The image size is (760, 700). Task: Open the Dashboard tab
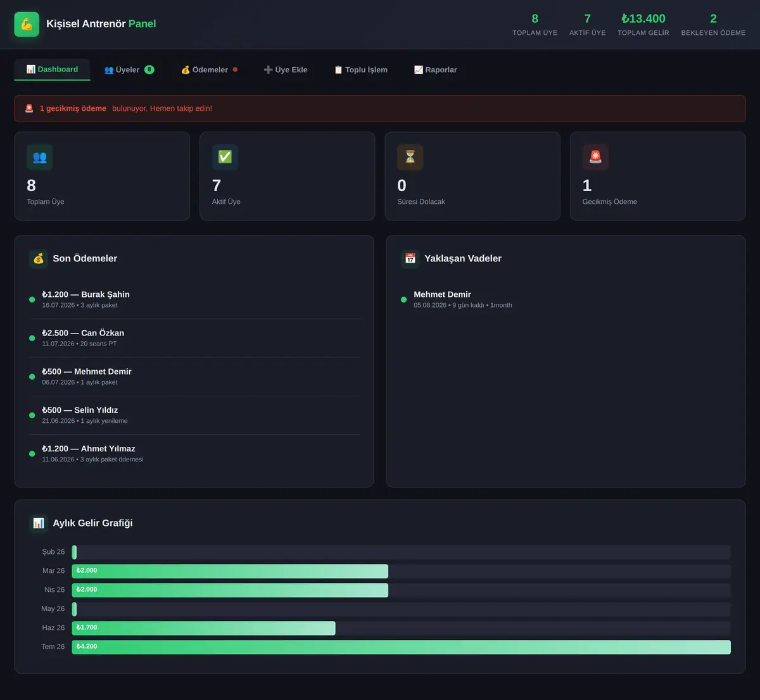pos(52,70)
